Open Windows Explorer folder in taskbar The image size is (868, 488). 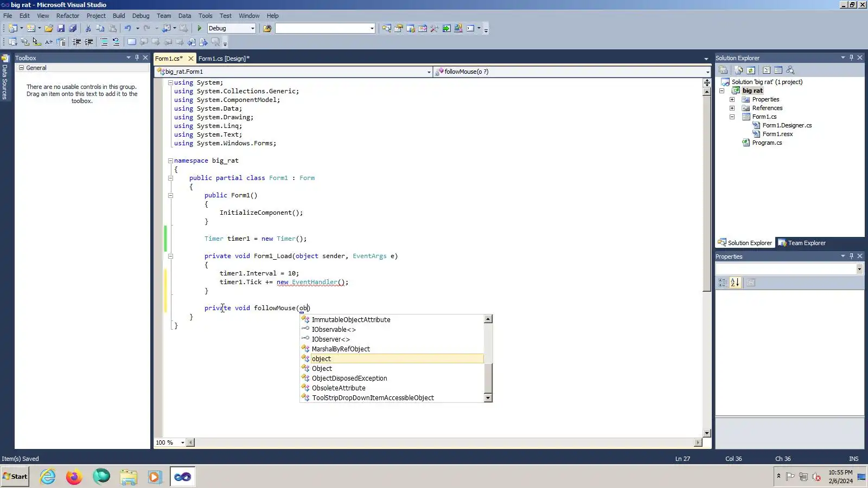(129, 477)
